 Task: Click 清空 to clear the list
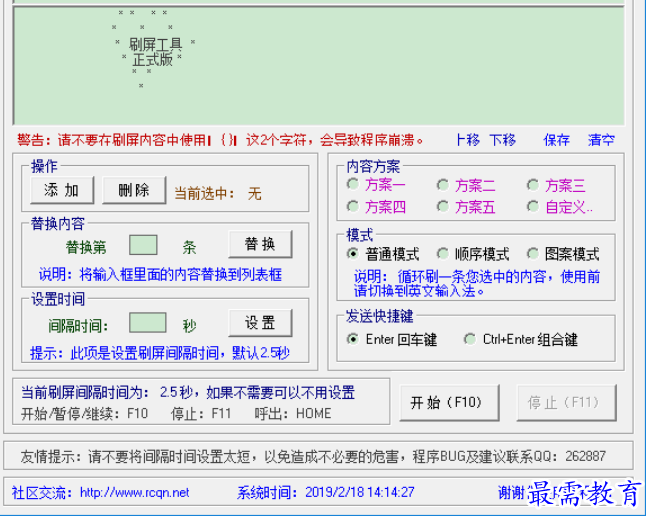pyautogui.click(x=601, y=140)
